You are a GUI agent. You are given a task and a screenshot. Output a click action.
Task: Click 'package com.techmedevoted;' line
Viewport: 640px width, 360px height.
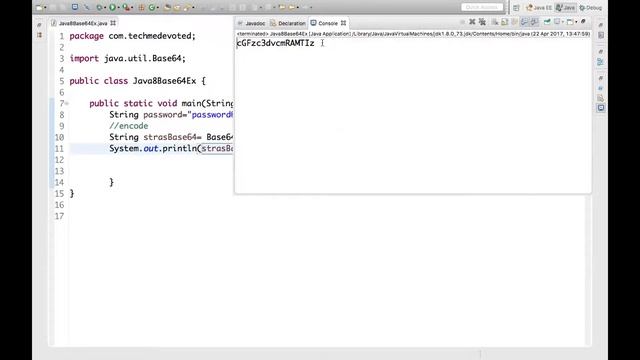(x=133, y=36)
